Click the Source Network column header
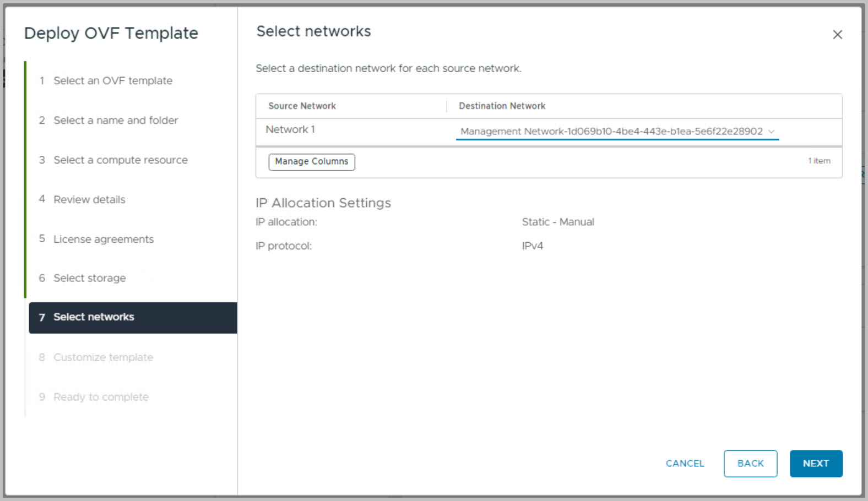868x501 pixels. tap(302, 106)
